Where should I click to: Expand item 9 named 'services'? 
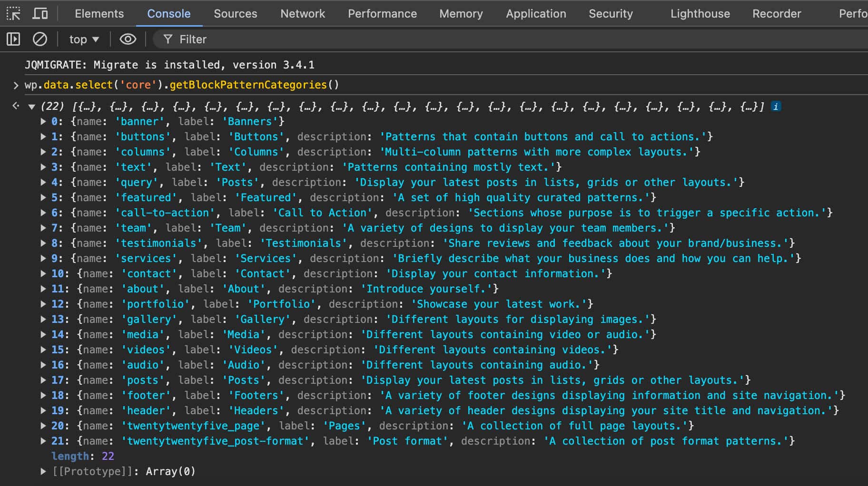pyautogui.click(x=43, y=258)
